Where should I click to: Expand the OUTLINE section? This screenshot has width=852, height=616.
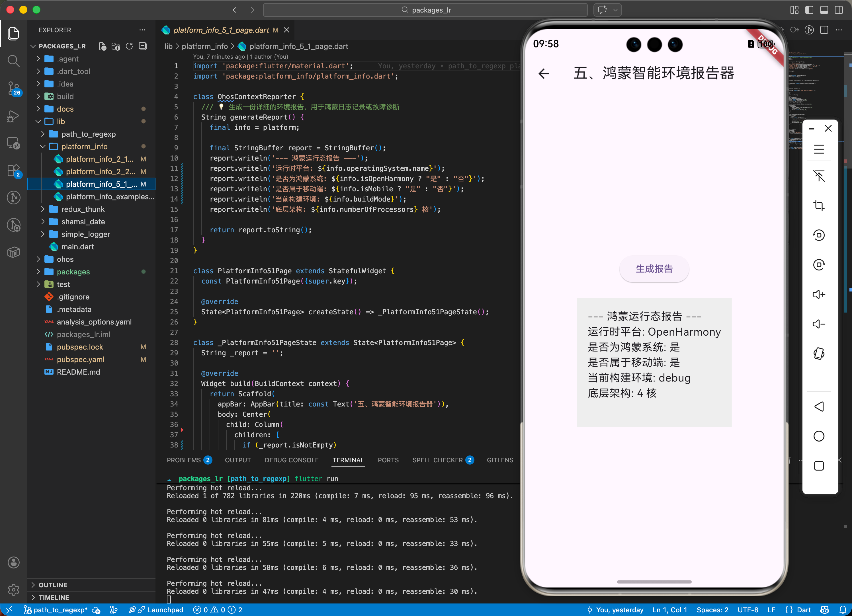point(53,585)
